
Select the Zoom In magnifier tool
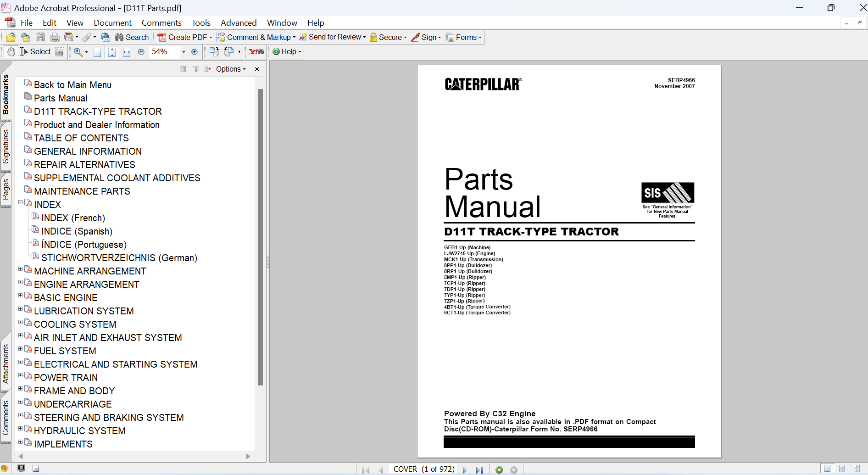(78, 52)
